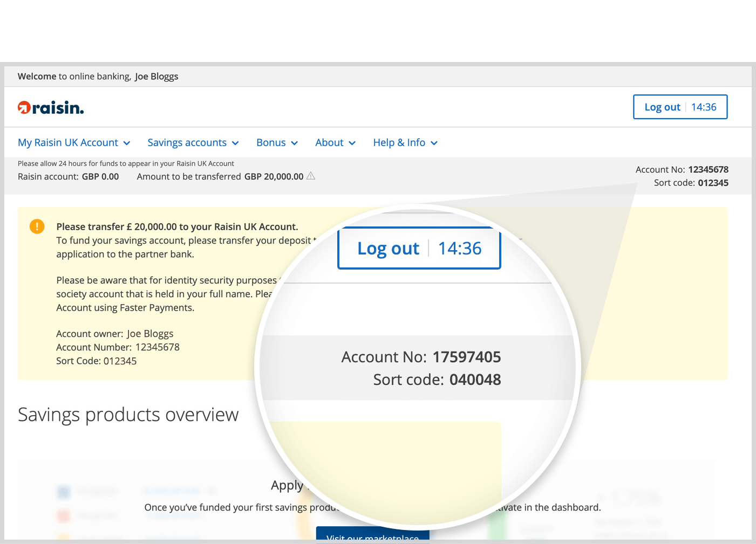Select 'Amount to be transferred GBP 20,000.00' text
Image resolution: width=756 pixels, height=544 pixels.
click(220, 176)
